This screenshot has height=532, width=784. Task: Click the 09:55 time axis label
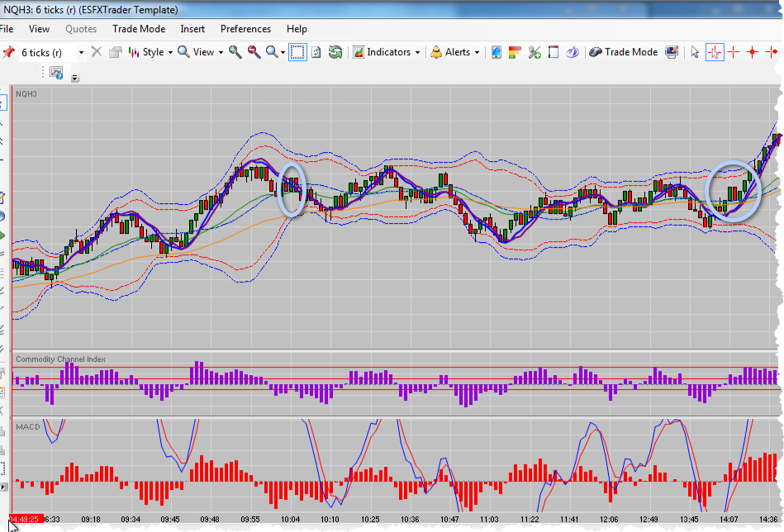[x=250, y=519]
